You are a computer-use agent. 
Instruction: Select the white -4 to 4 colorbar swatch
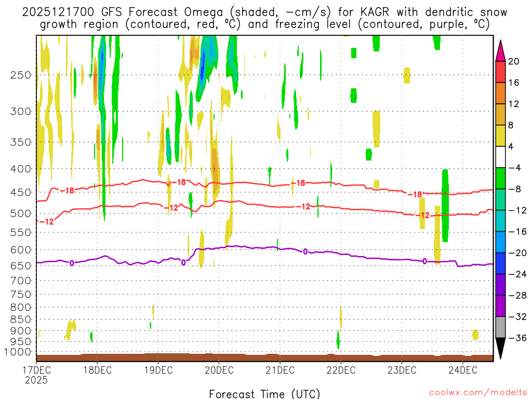point(501,157)
